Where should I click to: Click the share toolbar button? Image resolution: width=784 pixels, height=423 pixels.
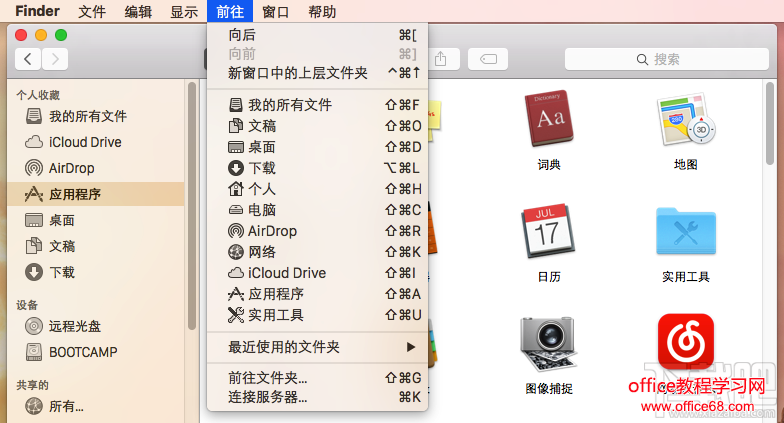pos(440,59)
